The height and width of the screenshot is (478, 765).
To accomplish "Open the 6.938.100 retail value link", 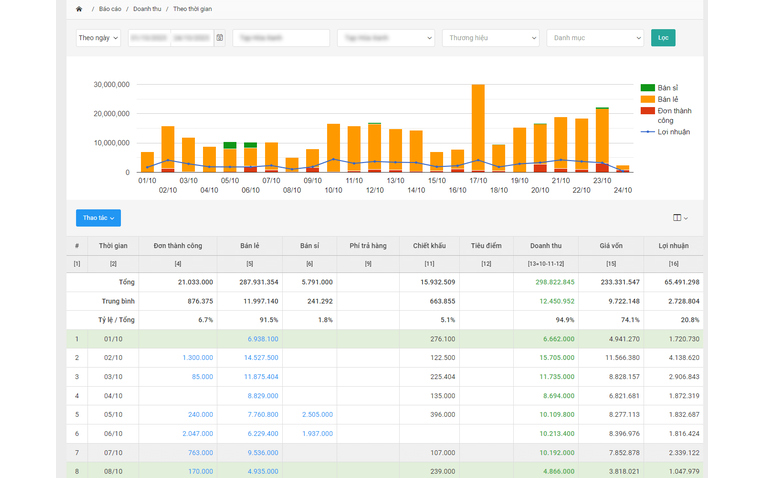I will pyautogui.click(x=262, y=339).
